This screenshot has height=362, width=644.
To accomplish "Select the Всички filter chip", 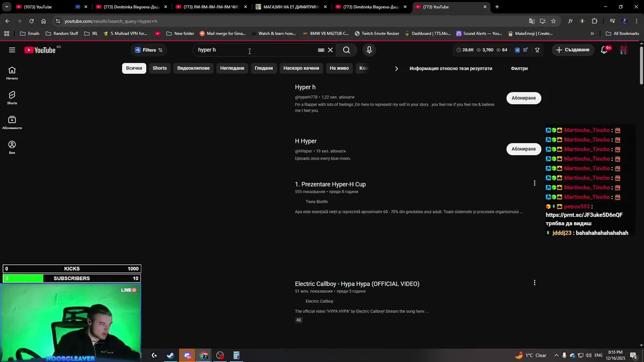I will click(x=134, y=68).
